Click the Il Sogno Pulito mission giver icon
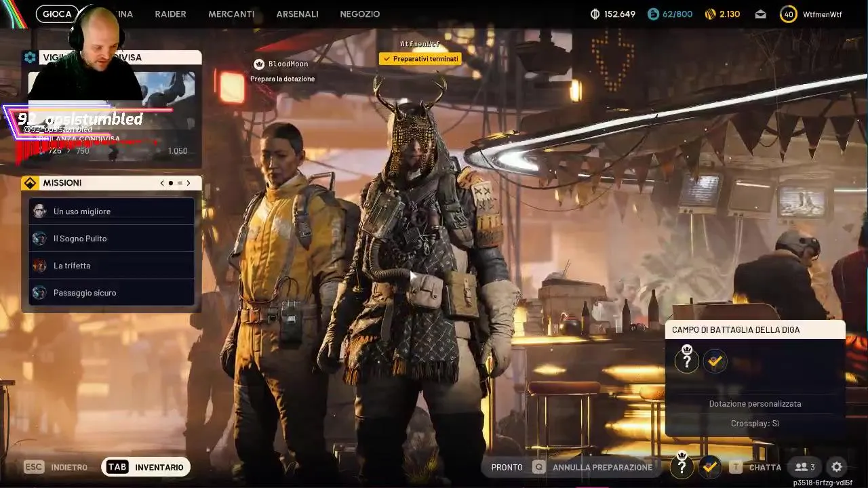The width and height of the screenshot is (868, 488). (x=40, y=239)
